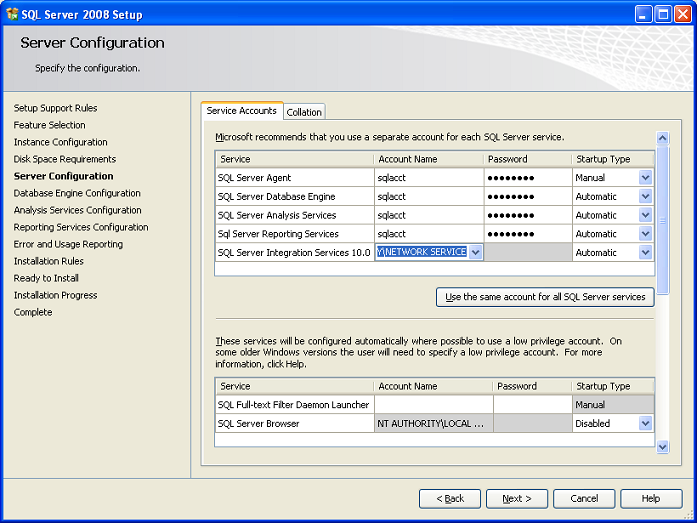Select 'SQL Full-text Filter Daemon Launcher' row label
The image size is (697, 523).
293,405
